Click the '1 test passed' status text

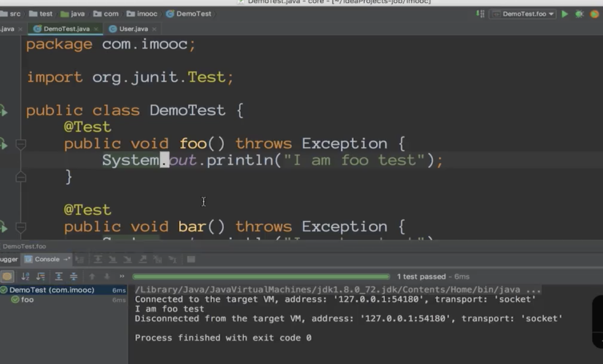[421, 277]
